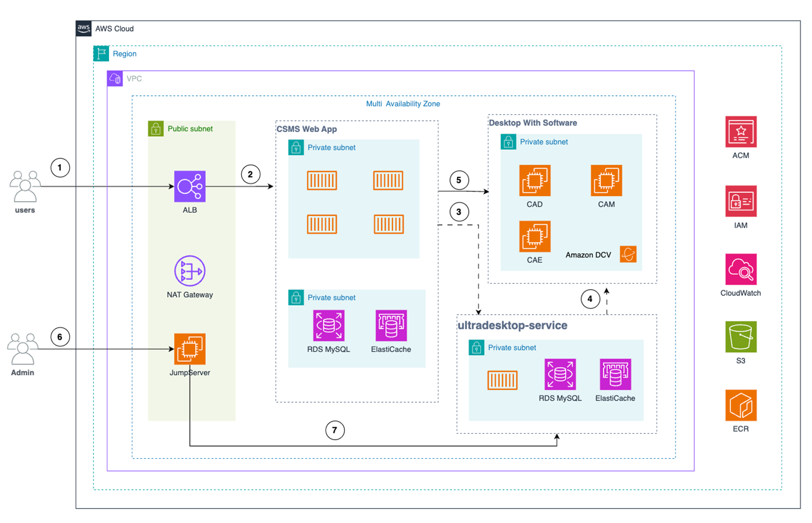
Task: Select the "ACM" text label
Action: (741, 156)
